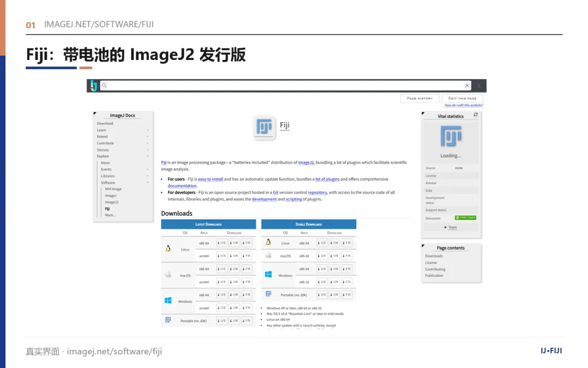
Task: Download latest macOS arm64 from US mirror
Action: [222, 282]
